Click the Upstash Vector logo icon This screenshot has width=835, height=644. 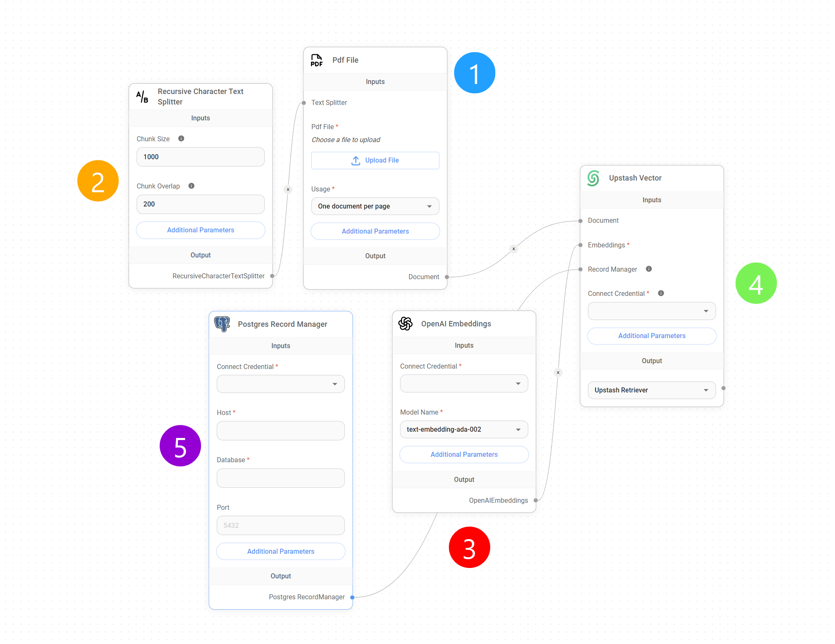[x=593, y=178]
